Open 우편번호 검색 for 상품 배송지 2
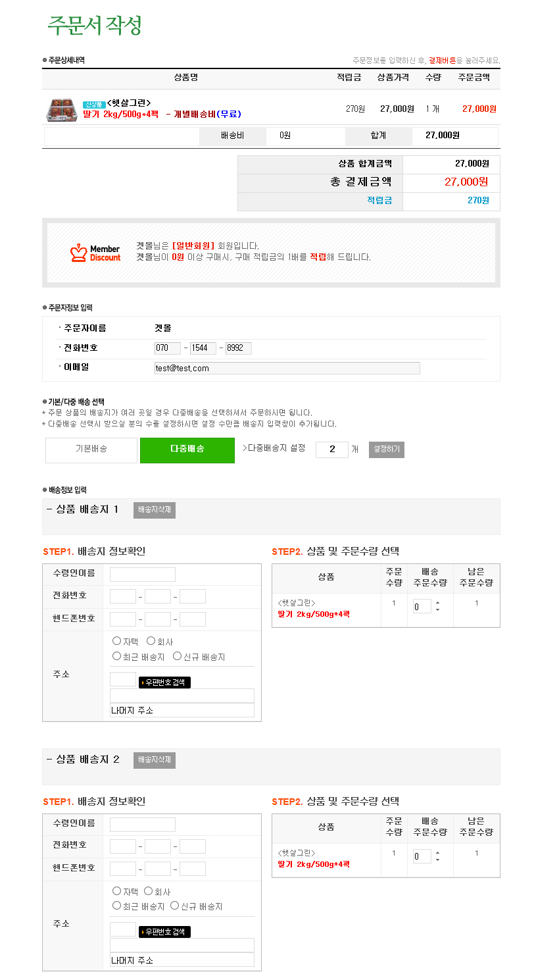This screenshot has height=980, width=559. (x=164, y=932)
